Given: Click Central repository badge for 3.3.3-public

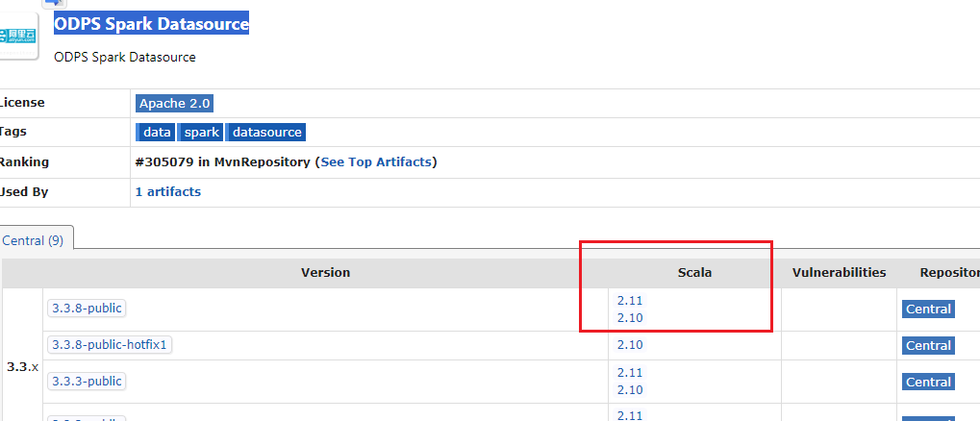Looking at the screenshot, I should pos(928,382).
